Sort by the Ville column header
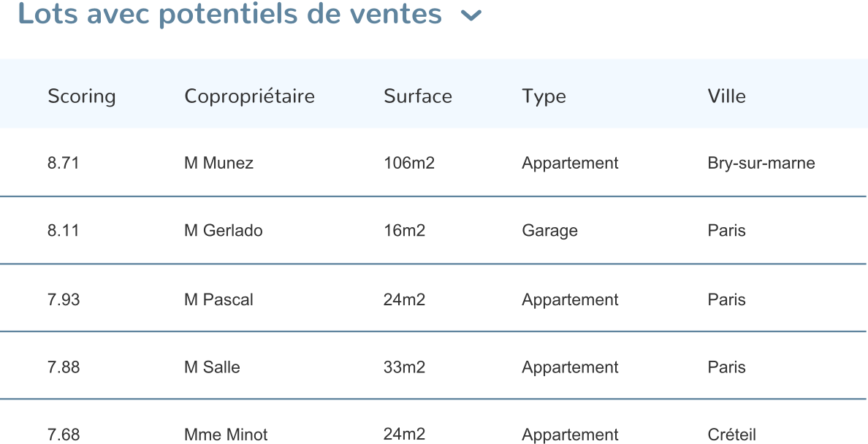This screenshot has width=868, height=444. click(x=726, y=96)
